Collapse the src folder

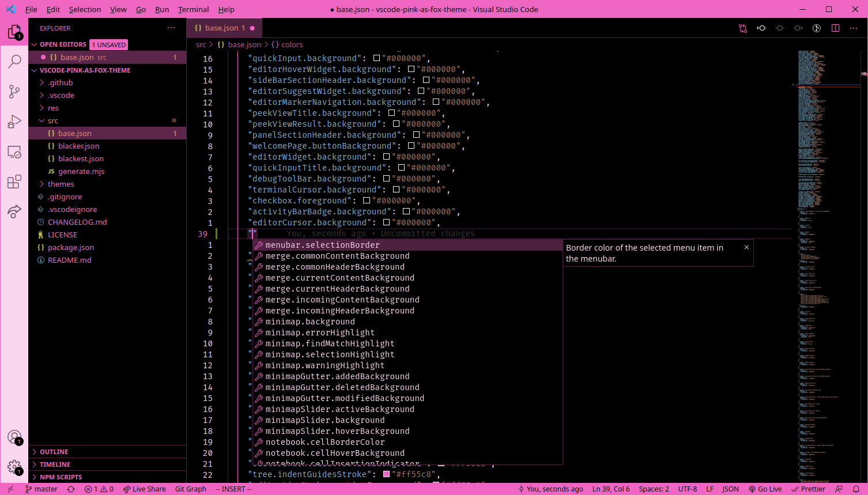(52, 121)
